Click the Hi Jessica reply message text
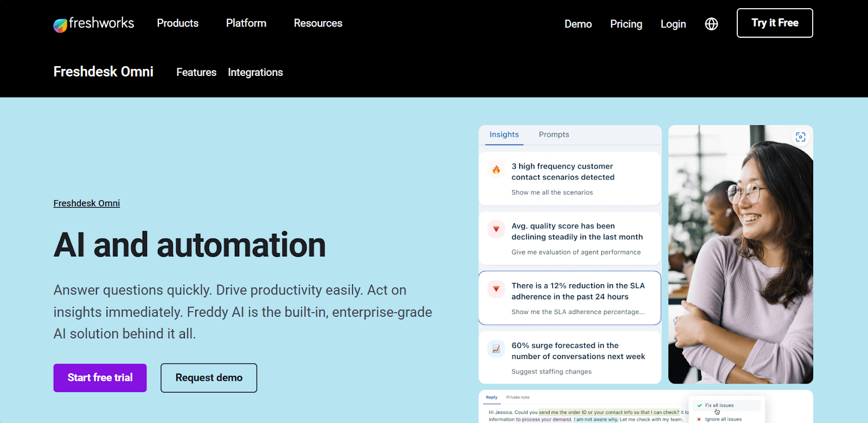 coord(588,415)
